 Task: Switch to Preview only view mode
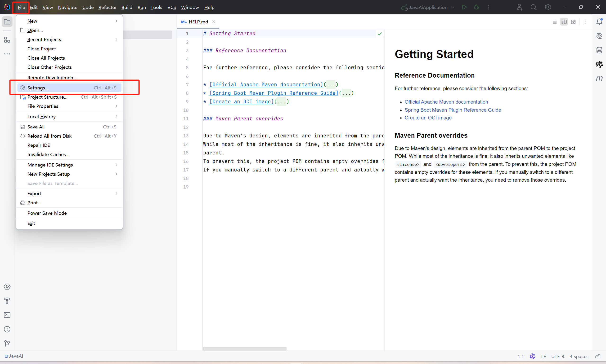(573, 22)
